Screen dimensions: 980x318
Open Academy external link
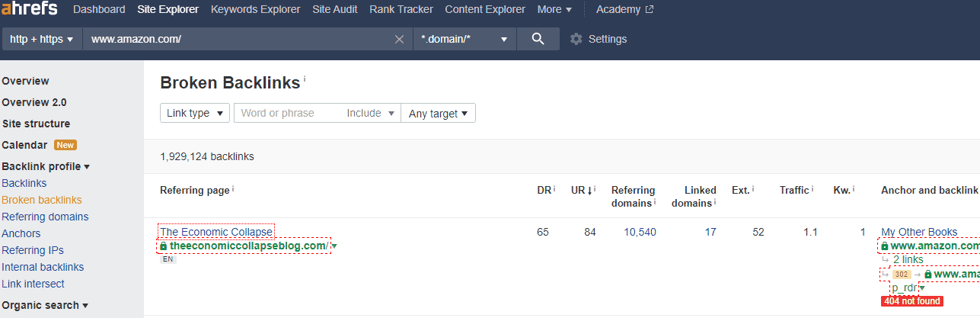coord(624,10)
